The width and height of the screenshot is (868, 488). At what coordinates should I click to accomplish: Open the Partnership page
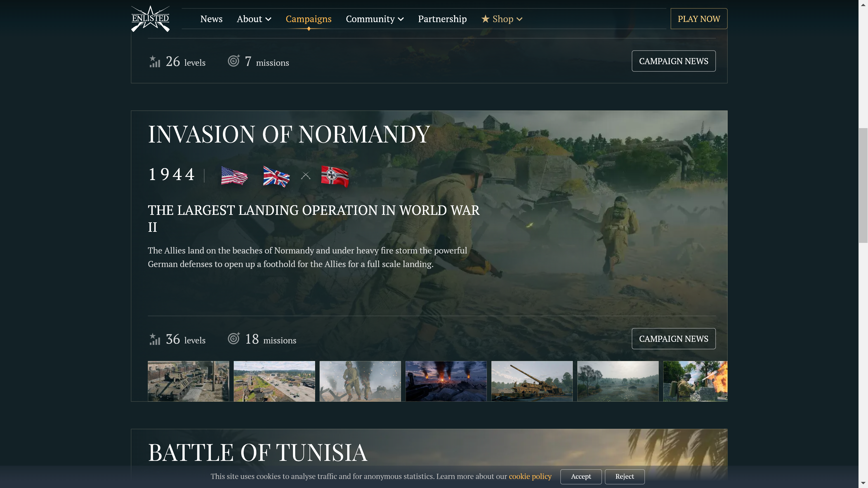(x=442, y=19)
